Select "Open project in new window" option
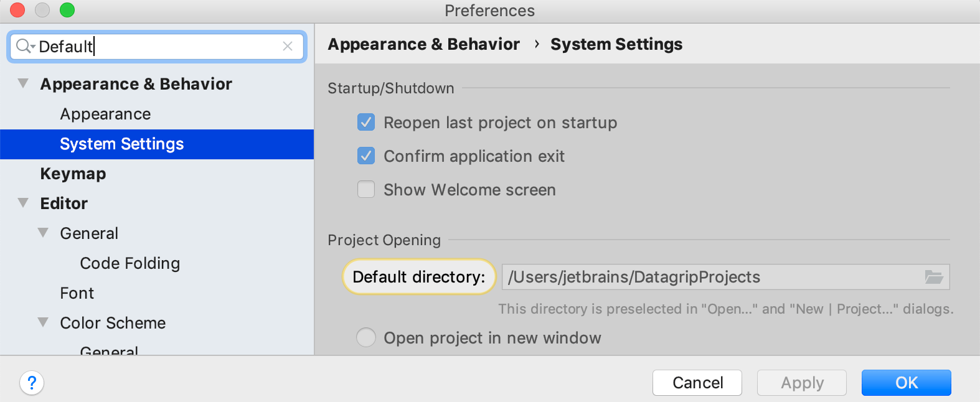980x402 pixels. tap(366, 337)
